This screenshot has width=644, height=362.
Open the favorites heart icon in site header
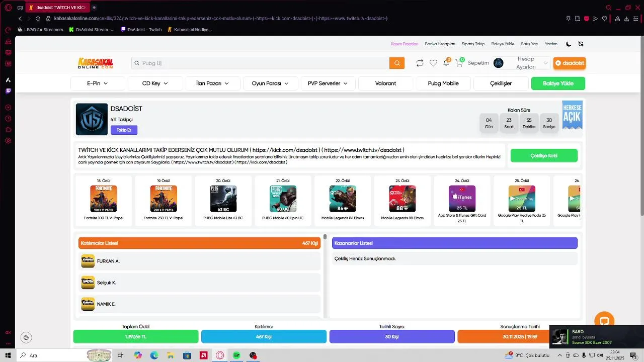[x=433, y=63]
